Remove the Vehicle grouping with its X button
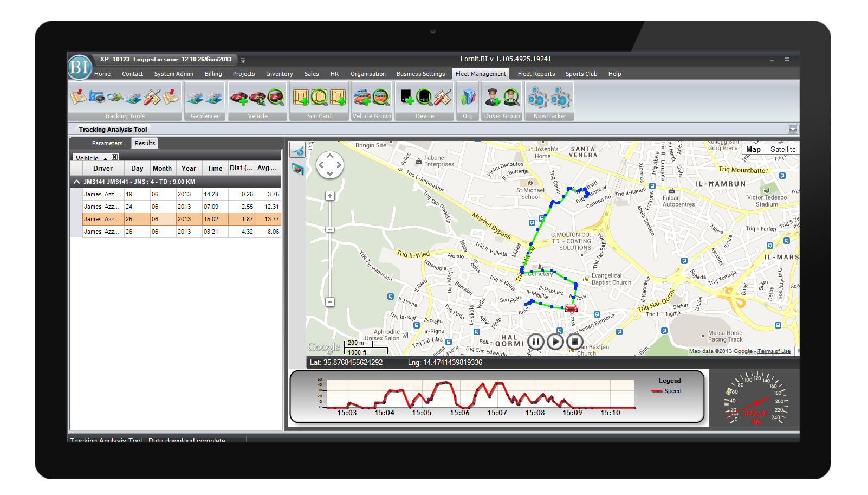Screen dimensions: 868x495 [x=115, y=157]
